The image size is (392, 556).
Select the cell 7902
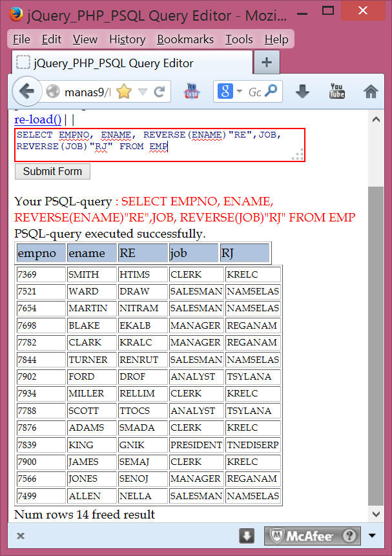coord(41,376)
